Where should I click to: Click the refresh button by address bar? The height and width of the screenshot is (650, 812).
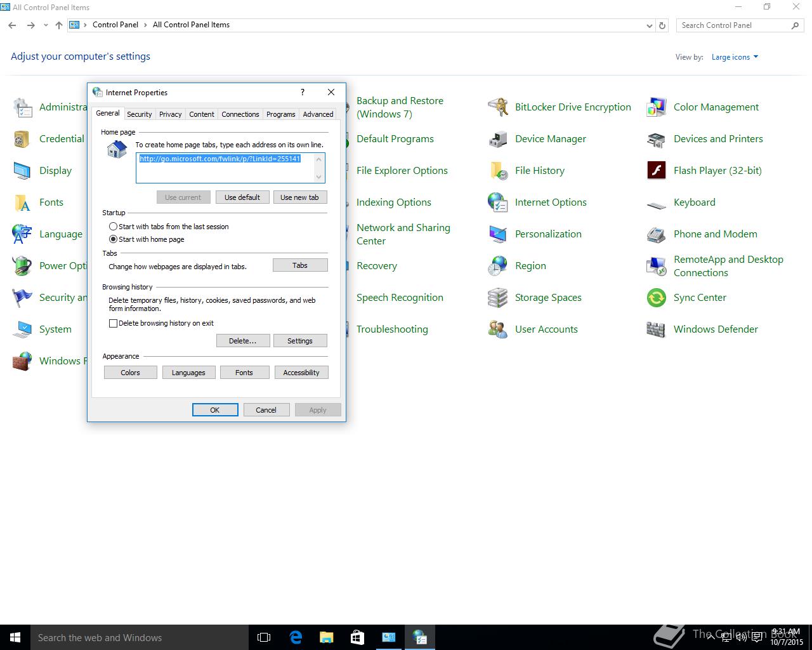[x=662, y=25]
